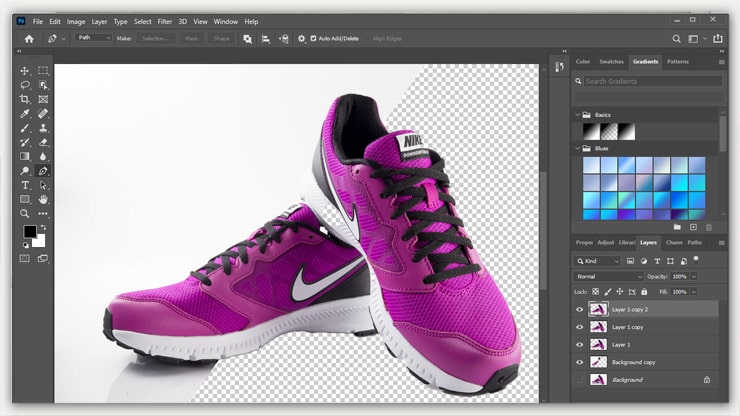Collapse the Basics gradient folder
The height and width of the screenshot is (416, 740).
(x=578, y=115)
